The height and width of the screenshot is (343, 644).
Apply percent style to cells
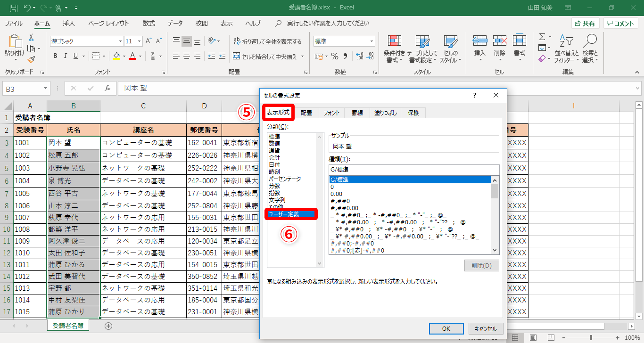[334, 56]
